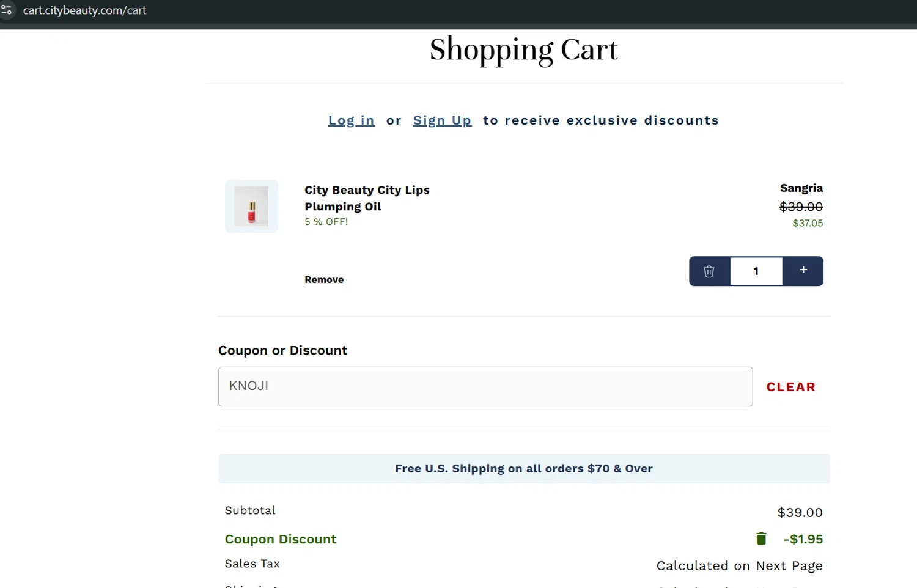Click the crossed-out $39.00 item price
The height and width of the screenshot is (588, 917).
[801, 207]
